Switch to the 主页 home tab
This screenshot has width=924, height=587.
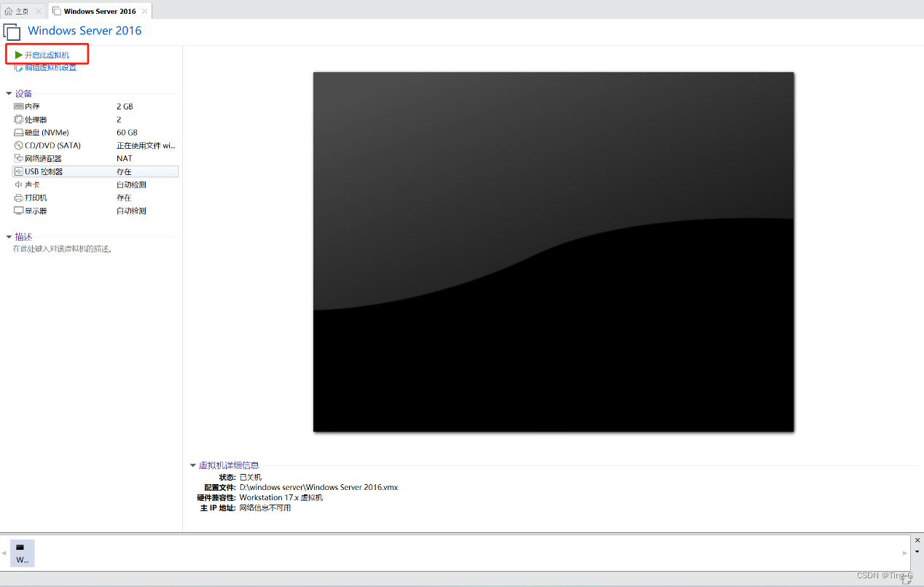pyautogui.click(x=23, y=11)
